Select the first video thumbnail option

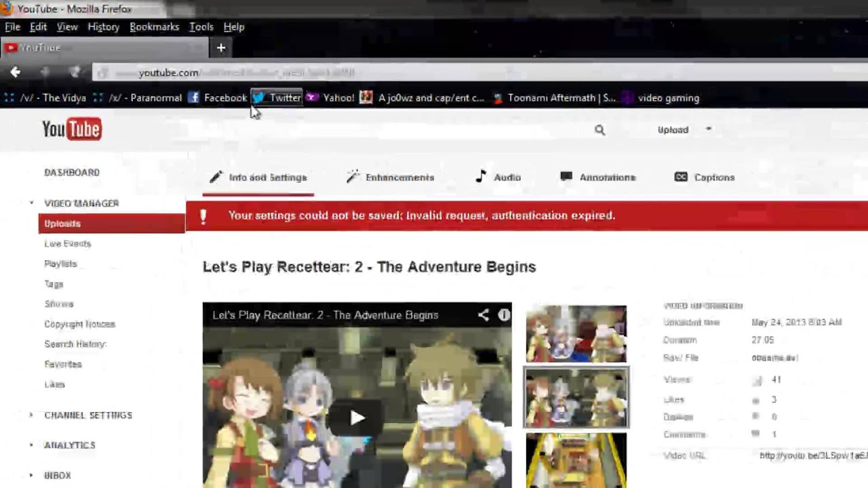pos(576,333)
